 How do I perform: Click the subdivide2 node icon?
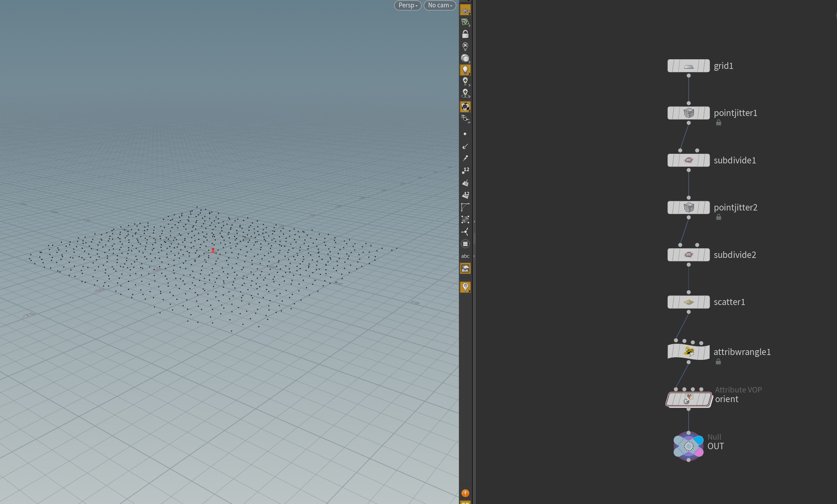point(688,255)
